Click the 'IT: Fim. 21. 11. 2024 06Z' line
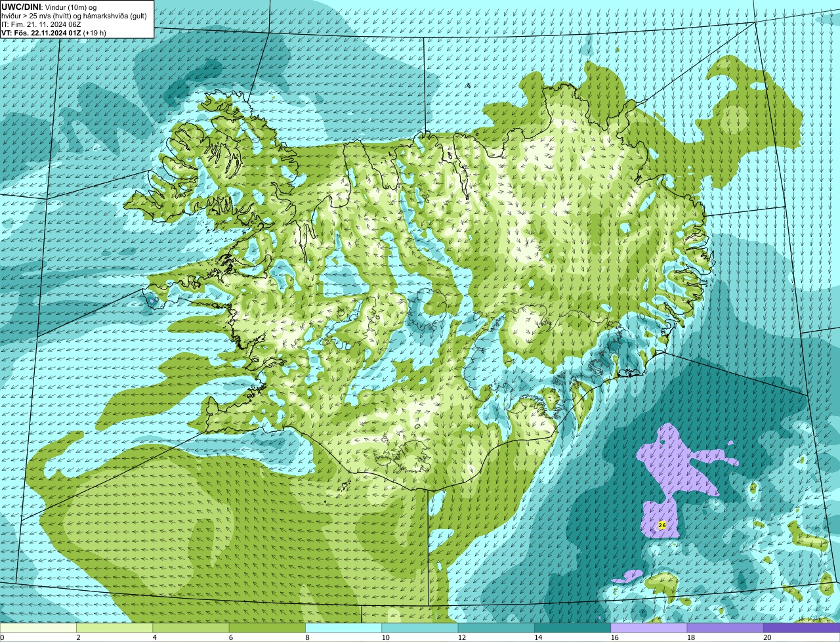Screen dimensions: 840x642 tap(41, 24)
